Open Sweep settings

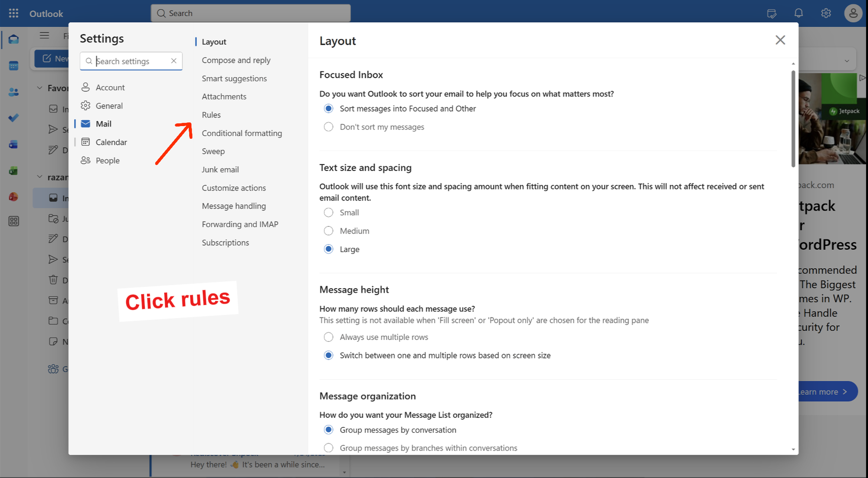[213, 151]
